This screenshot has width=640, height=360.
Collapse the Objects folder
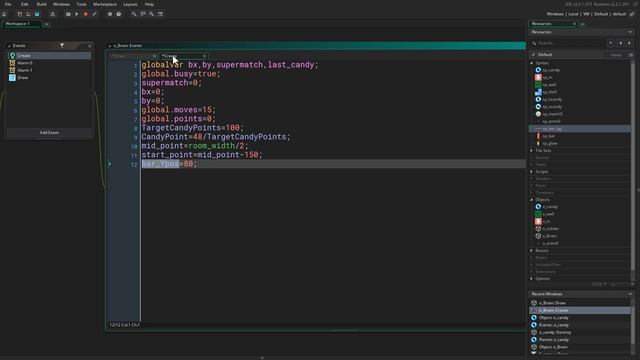click(532, 200)
